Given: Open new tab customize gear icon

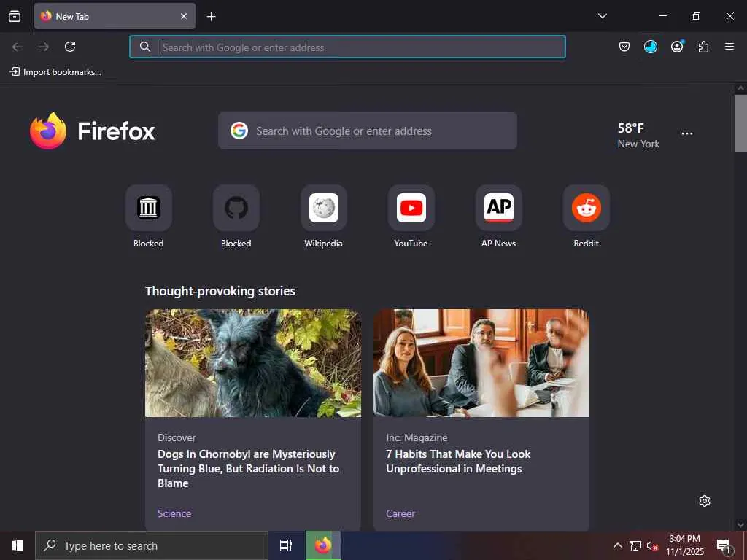Looking at the screenshot, I should coord(705,501).
